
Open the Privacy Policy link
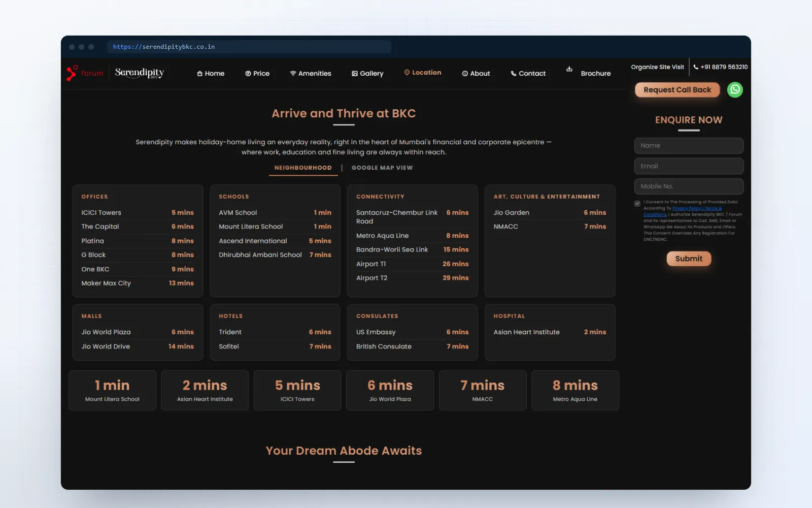click(687, 208)
